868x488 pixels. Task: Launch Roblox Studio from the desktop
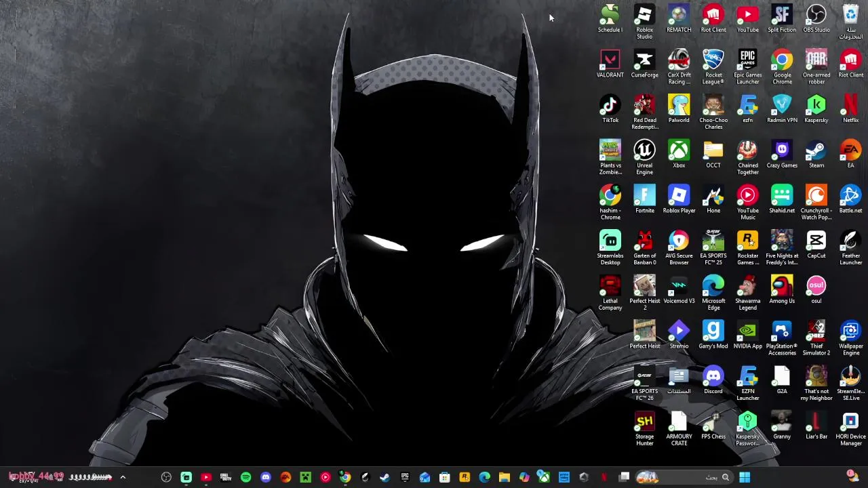[x=644, y=22]
